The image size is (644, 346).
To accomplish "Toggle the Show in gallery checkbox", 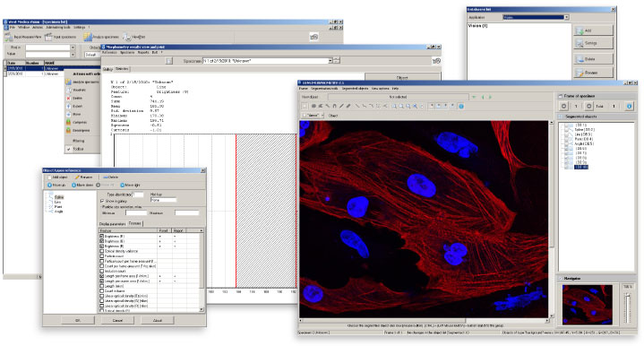I will pyautogui.click(x=102, y=201).
